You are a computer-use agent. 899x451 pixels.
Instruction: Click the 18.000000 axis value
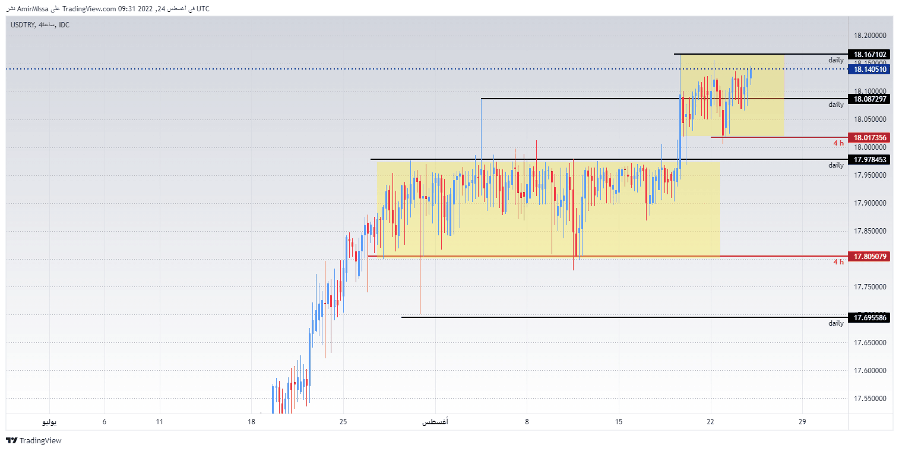coord(870,147)
